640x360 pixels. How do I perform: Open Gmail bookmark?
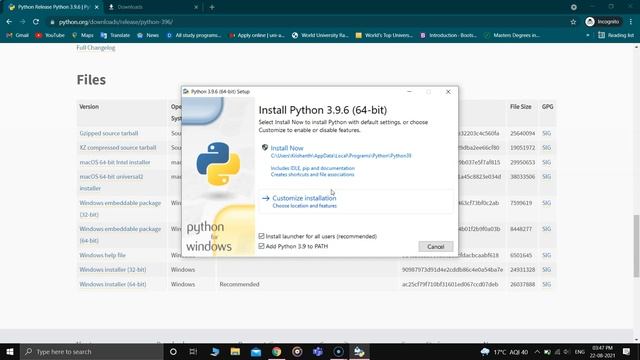[x=18, y=36]
